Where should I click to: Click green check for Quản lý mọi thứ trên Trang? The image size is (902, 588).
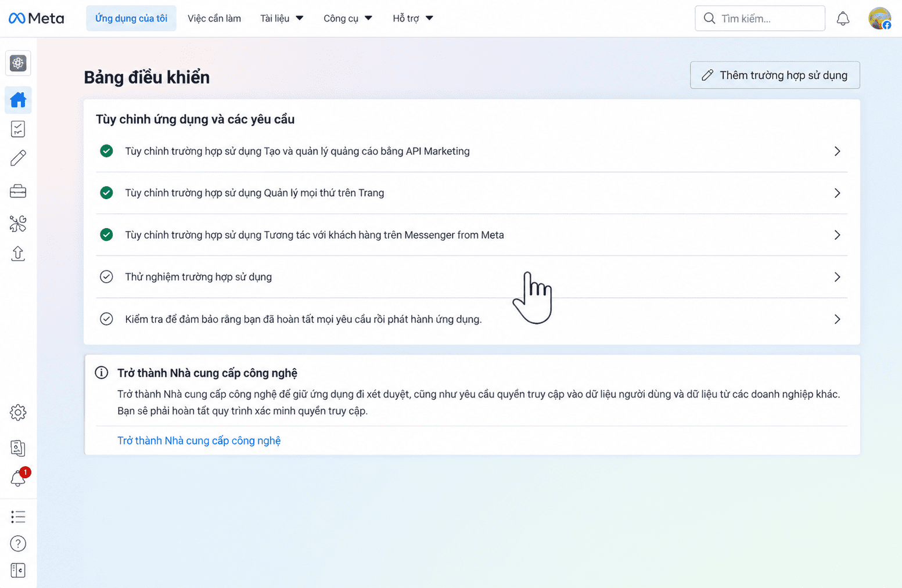click(x=106, y=193)
